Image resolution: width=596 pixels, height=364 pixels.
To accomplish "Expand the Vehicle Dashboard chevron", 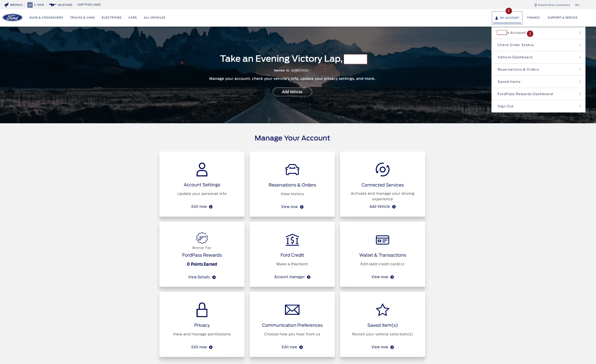I will tap(580, 57).
